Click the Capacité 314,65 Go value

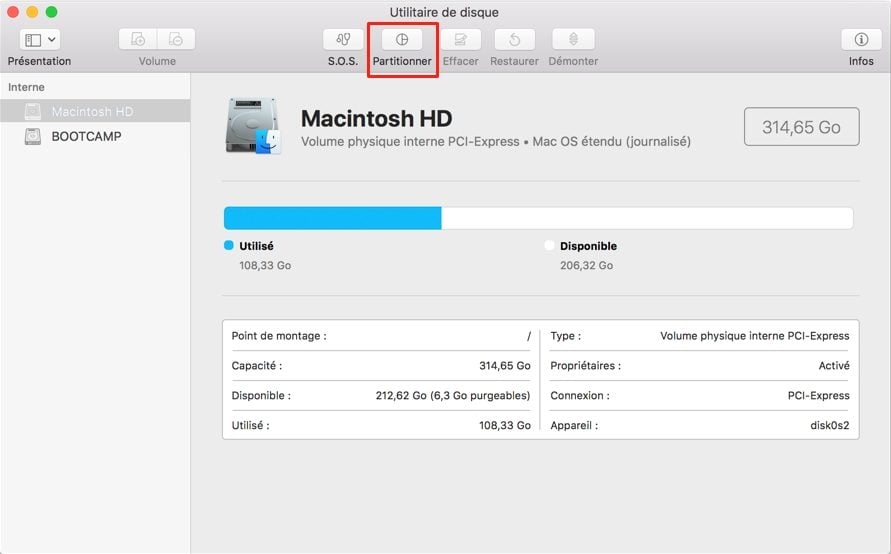[505, 365]
